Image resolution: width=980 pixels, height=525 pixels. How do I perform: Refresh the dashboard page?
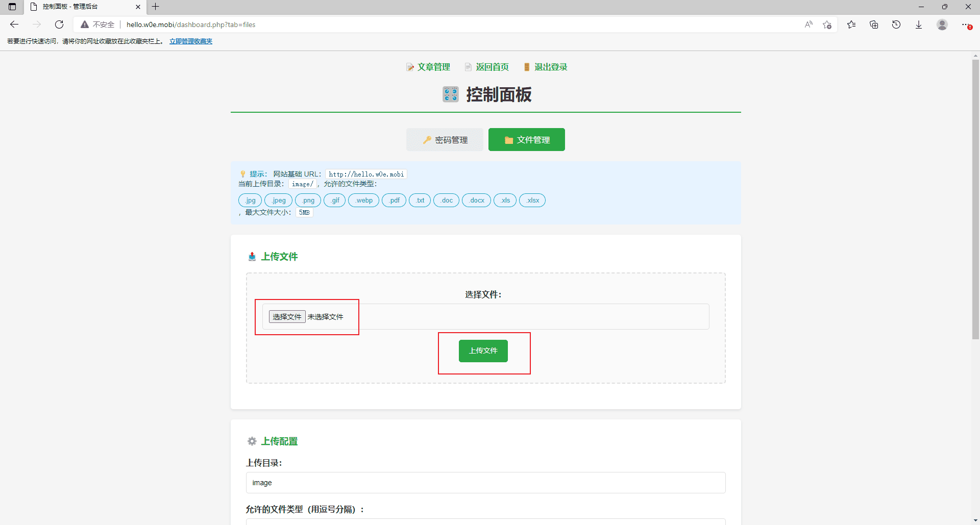[x=59, y=24]
